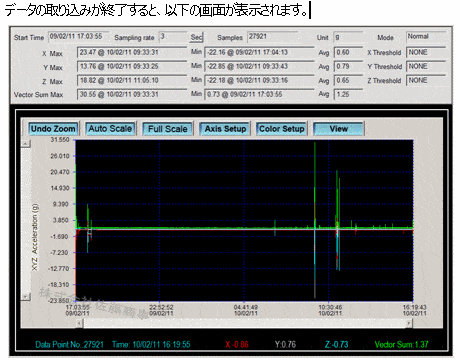Image resolution: width=460 pixels, height=360 pixels.
Task: Open the View menu button
Action: [339, 129]
